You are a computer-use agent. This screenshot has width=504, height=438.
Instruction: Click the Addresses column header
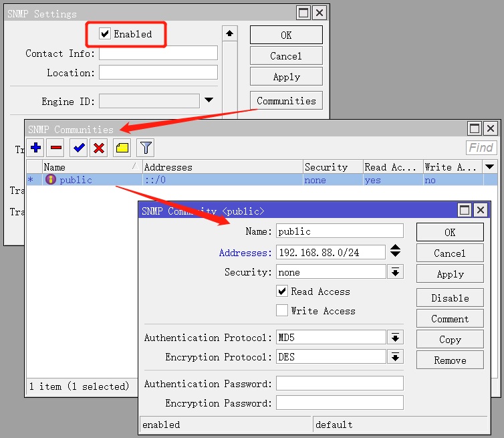pyautogui.click(x=221, y=167)
